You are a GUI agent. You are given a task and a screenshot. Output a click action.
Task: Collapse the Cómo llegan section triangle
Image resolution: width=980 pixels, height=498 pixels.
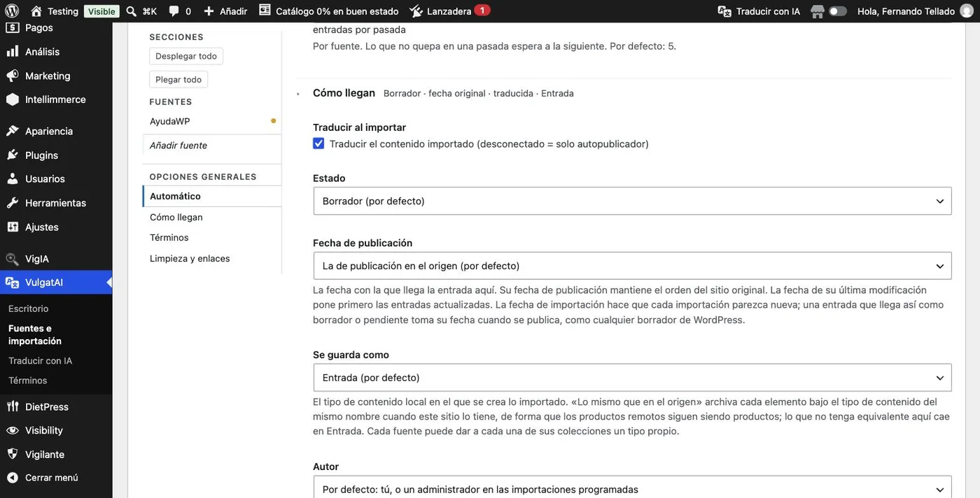click(298, 94)
